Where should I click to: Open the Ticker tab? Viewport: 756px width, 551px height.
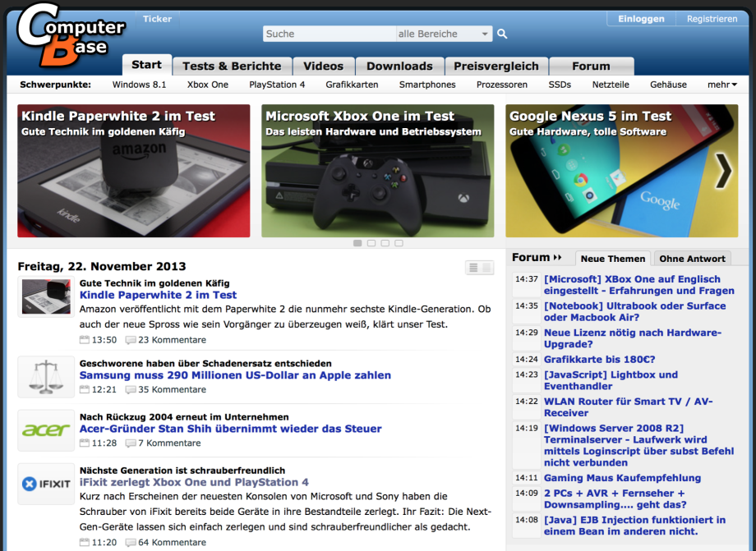coord(157,19)
